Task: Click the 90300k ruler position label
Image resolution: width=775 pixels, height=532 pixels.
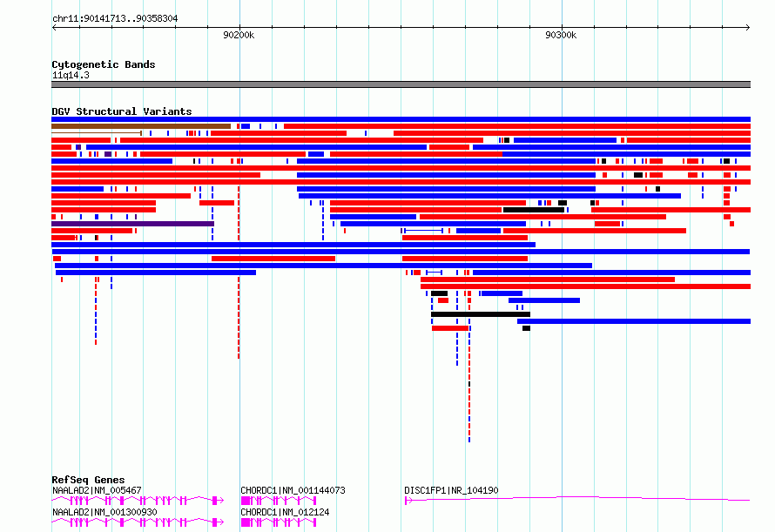Action: coord(561,35)
